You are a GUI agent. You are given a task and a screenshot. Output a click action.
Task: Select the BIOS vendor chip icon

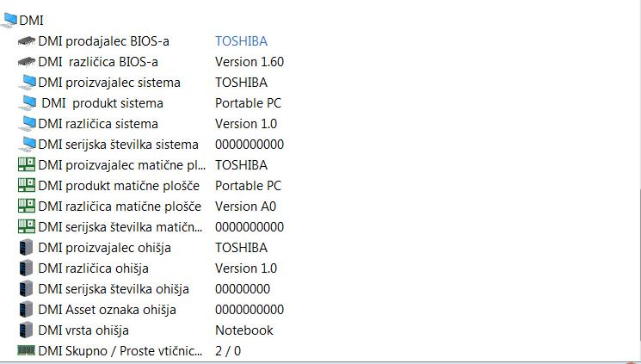point(27,41)
